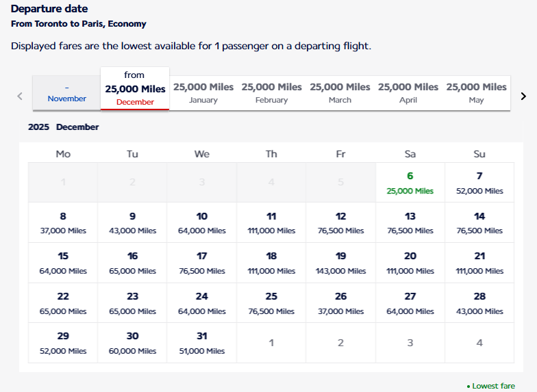The width and height of the screenshot is (537, 392).
Task: Click the greyed next-month date 4
Action: 479,343
